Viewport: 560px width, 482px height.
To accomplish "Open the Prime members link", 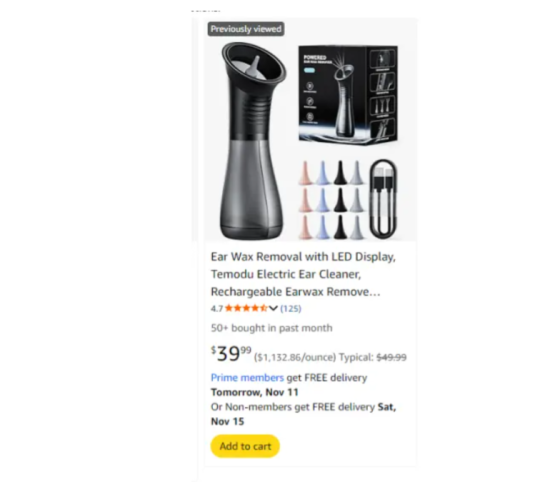I will pyautogui.click(x=247, y=378).
